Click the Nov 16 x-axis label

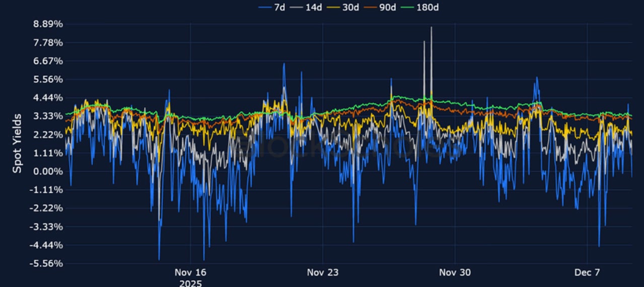tap(190, 272)
